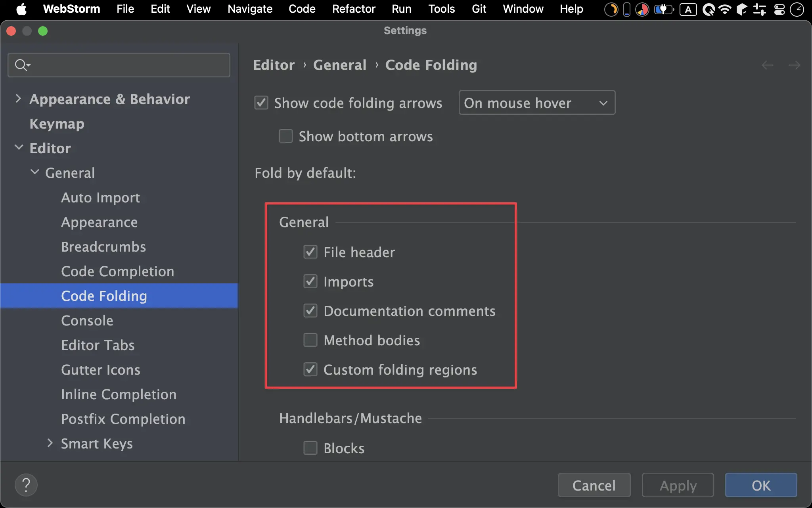
Task: Open the Refactor menu
Action: (354, 9)
